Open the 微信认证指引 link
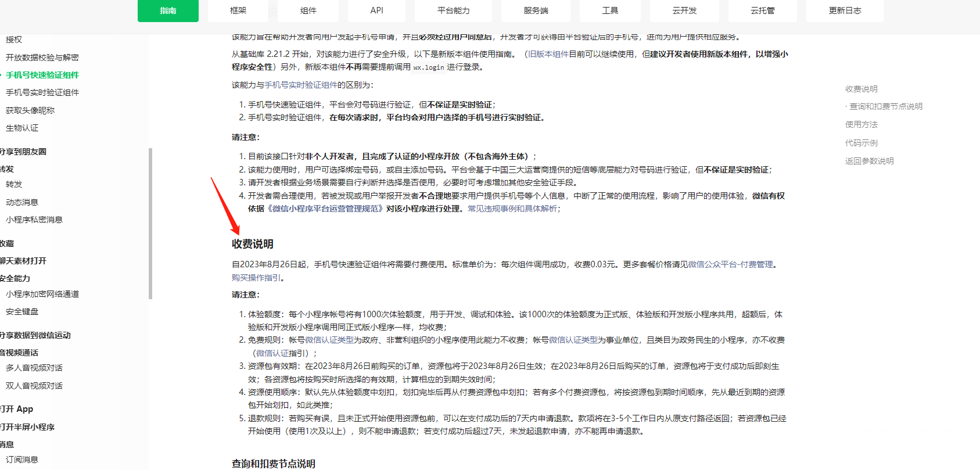Image resolution: width=980 pixels, height=470 pixels. [281, 353]
